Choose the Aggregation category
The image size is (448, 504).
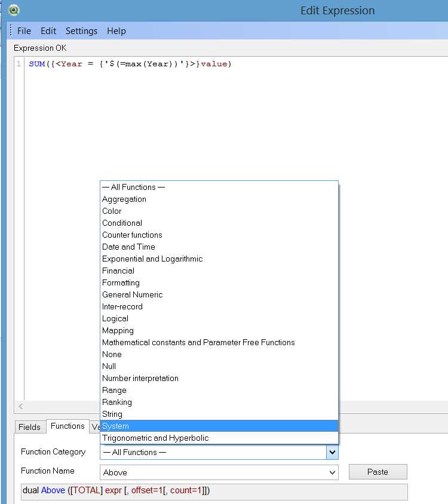[219, 199]
